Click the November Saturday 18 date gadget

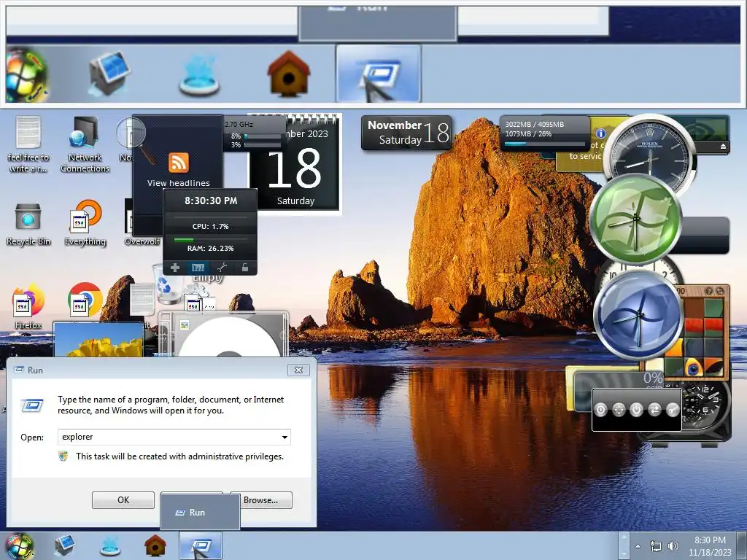[407, 133]
